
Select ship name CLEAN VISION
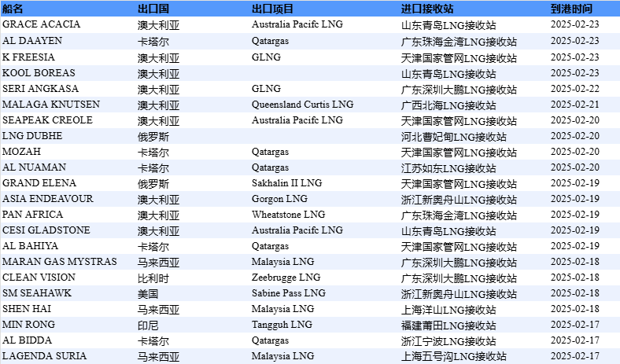pyautogui.click(x=39, y=278)
